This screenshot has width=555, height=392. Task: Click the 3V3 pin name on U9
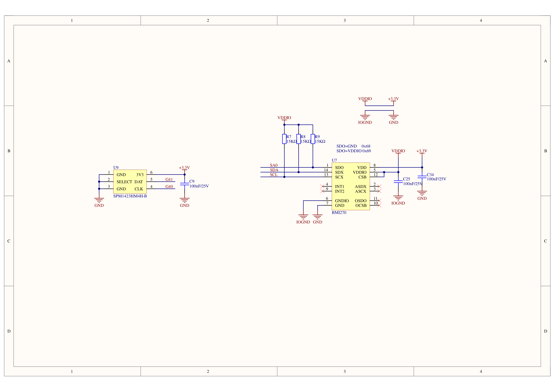click(x=140, y=175)
